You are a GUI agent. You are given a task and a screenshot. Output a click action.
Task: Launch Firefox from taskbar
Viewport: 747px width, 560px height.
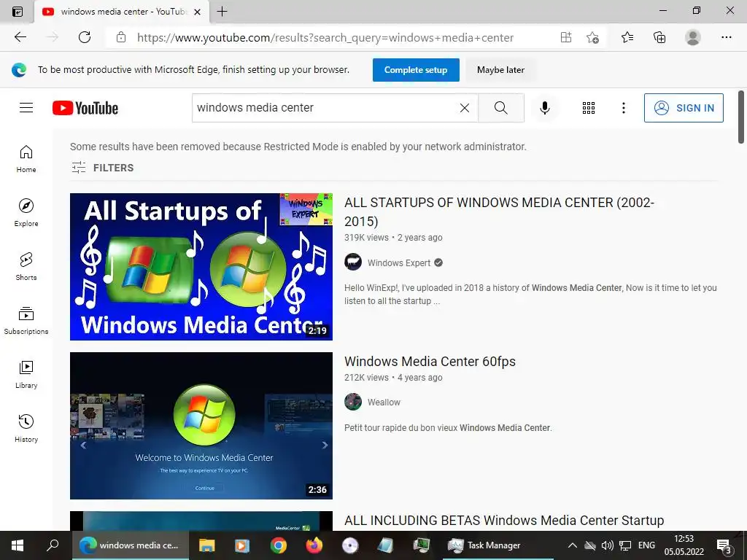coord(314,545)
